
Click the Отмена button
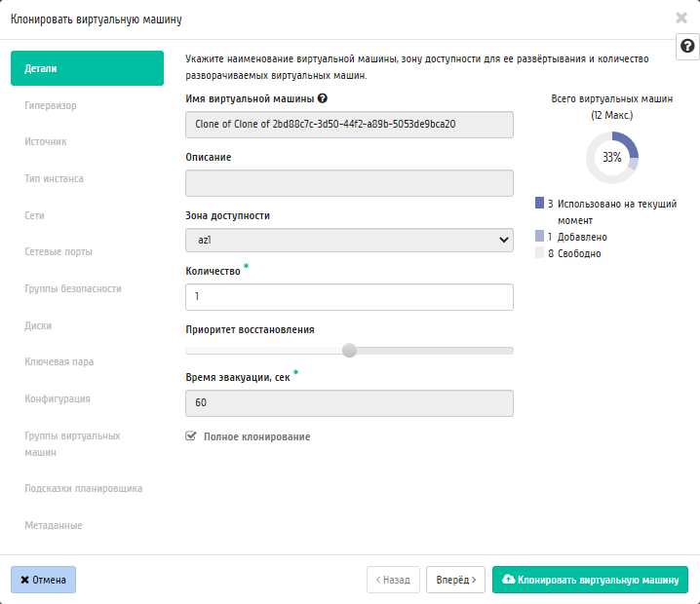(x=43, y=580)
